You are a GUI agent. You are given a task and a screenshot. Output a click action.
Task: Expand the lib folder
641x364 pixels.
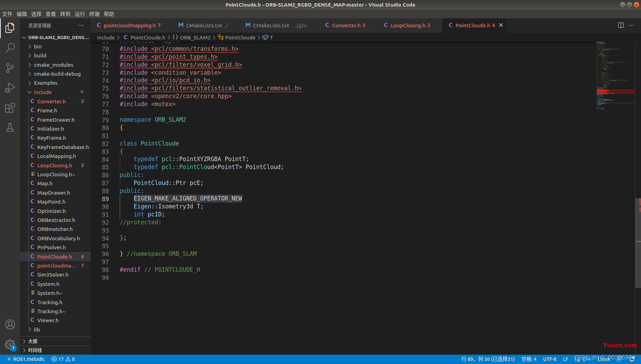point(55,330)
